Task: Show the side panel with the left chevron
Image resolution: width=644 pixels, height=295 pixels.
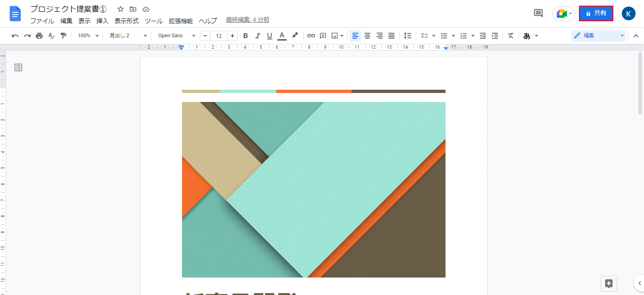Action: pos(639,283)
